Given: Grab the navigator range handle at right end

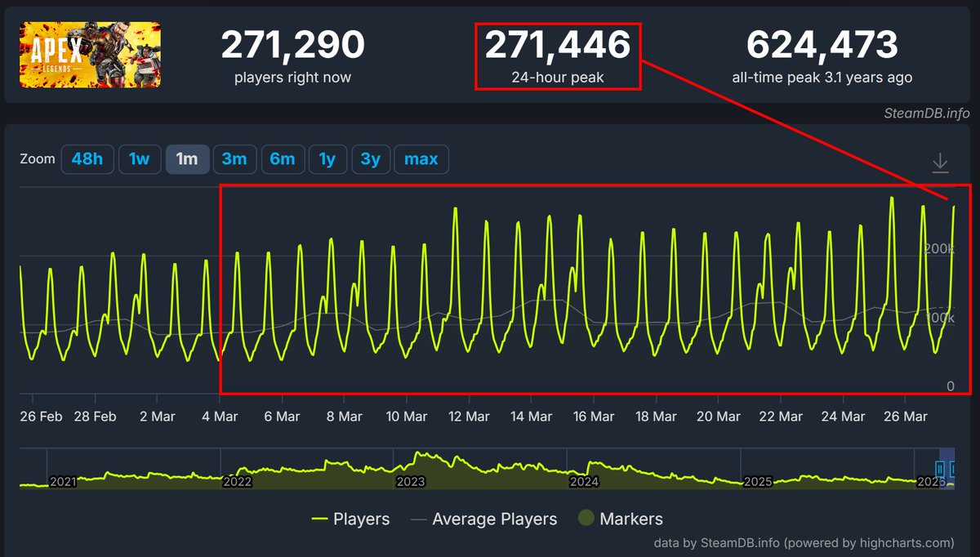Looking at the screenshot, I should click(951, 469).
